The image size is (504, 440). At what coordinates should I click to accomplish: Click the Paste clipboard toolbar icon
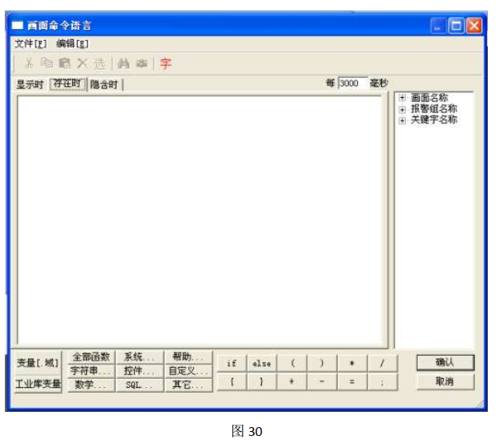pyautogui.click(x=64, y=63)
